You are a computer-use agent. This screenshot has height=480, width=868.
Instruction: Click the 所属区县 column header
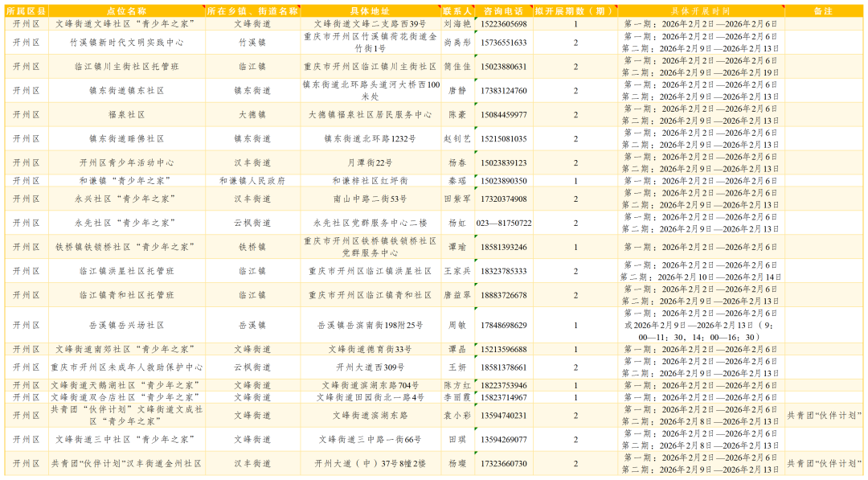click(27, 11)
